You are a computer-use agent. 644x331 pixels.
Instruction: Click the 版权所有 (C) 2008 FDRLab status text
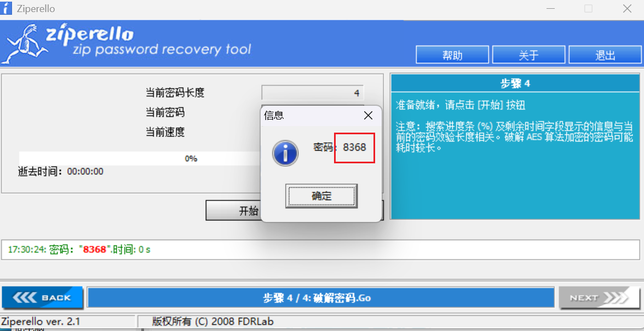[x=212, y=321]
